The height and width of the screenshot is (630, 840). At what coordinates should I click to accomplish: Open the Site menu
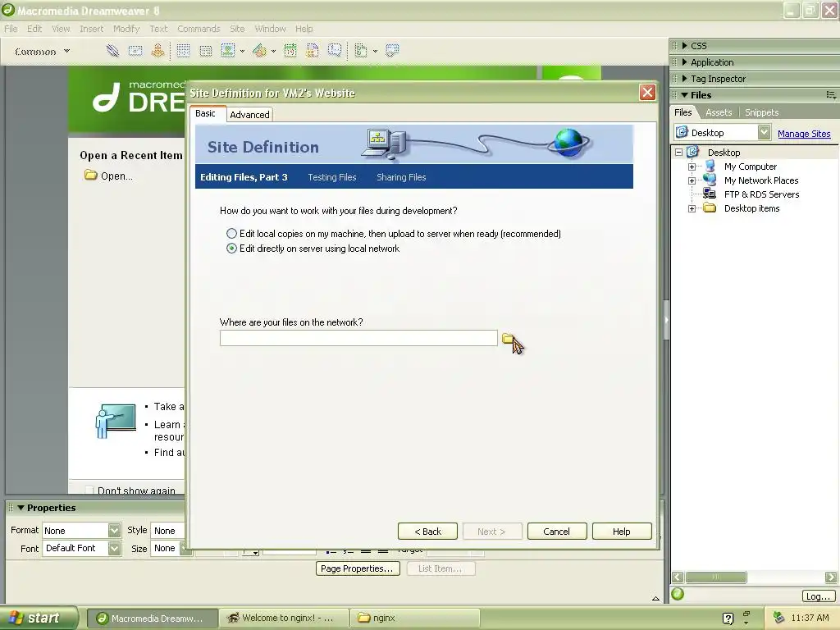(x=237, y=29)
